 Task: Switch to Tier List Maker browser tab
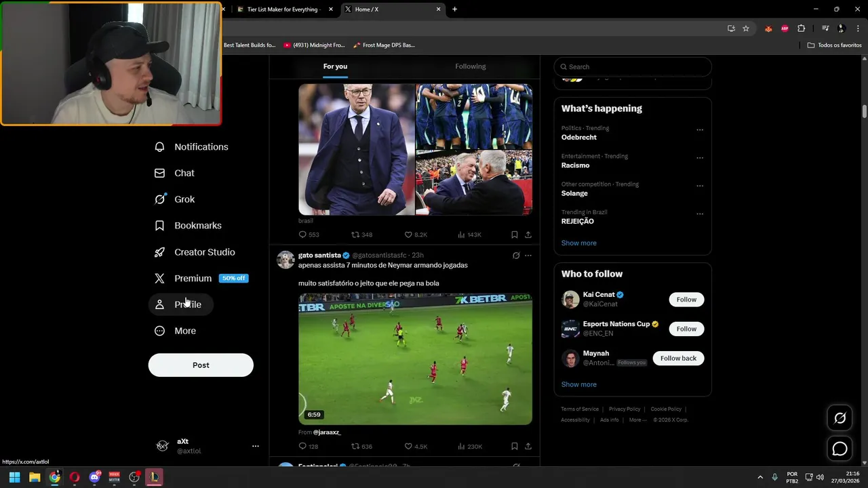[283, 9]
